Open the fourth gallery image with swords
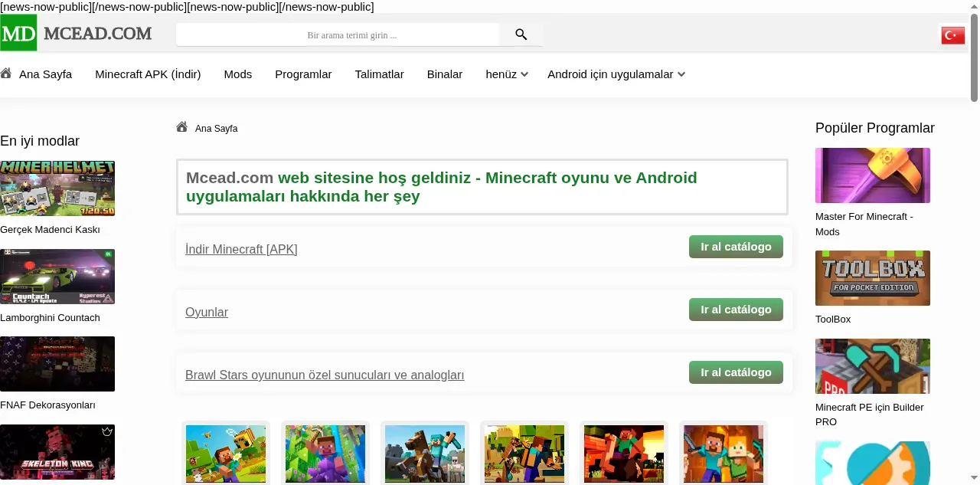Viewport: 980px width, 485px height. (524, 454)
